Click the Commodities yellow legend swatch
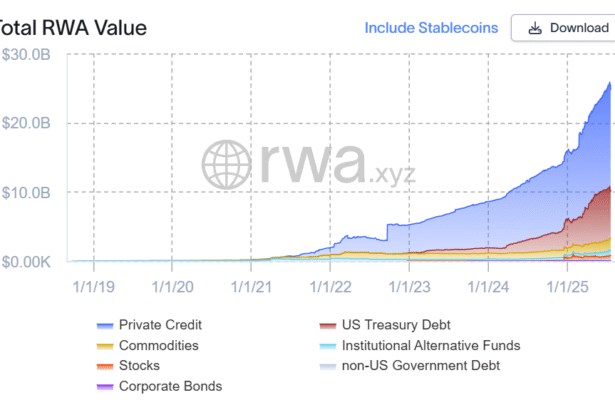Image resolution: width=615 pixels, height=410 pixels. (104, 345)
